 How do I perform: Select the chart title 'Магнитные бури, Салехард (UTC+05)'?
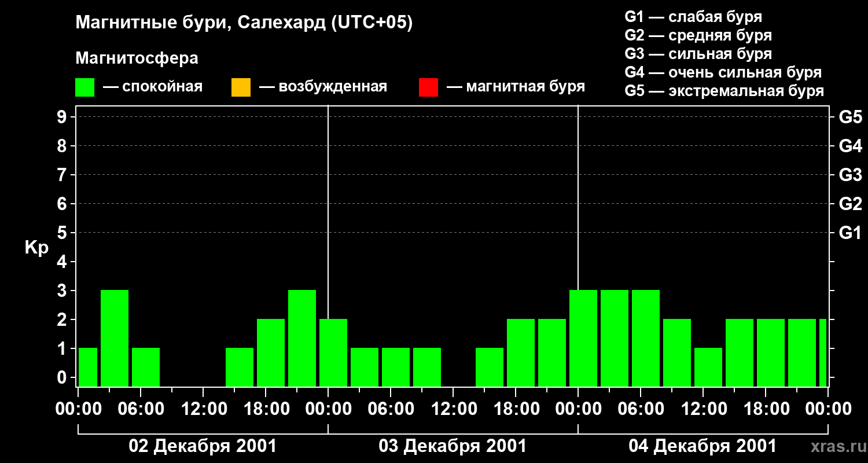tap(244, 23)
